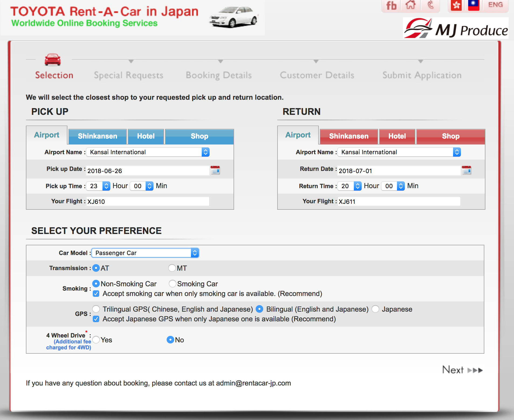Click the pick up Your Flight field XJ610
Image resolution: width=514 pixels, height=420 pixels.
click(148, 201)
